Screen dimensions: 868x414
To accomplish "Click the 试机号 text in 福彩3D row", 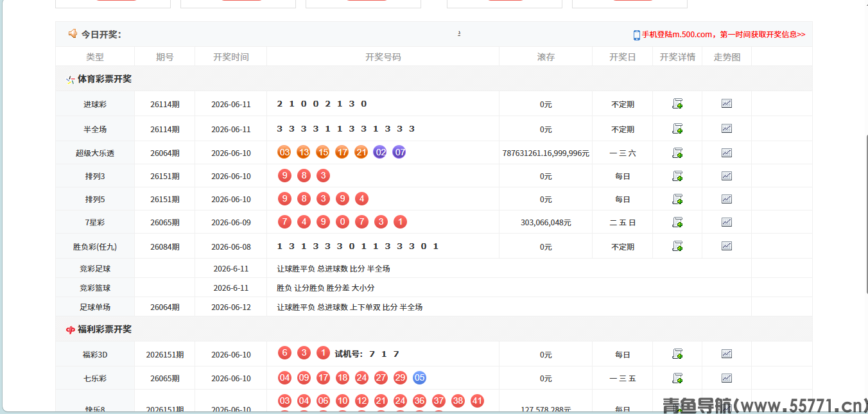I will pyautogui.click(x=349, y=354).
